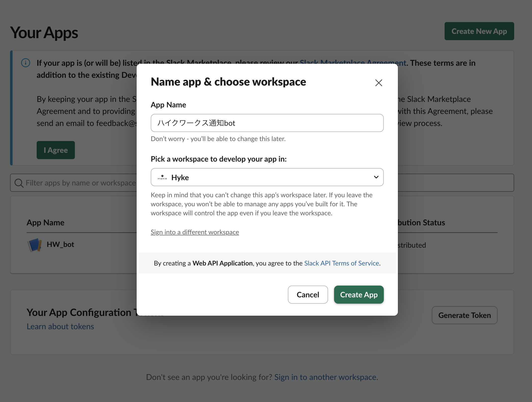Click the Create New App button
The height and width of the screenshot is (402, 532).
(479, 31)
